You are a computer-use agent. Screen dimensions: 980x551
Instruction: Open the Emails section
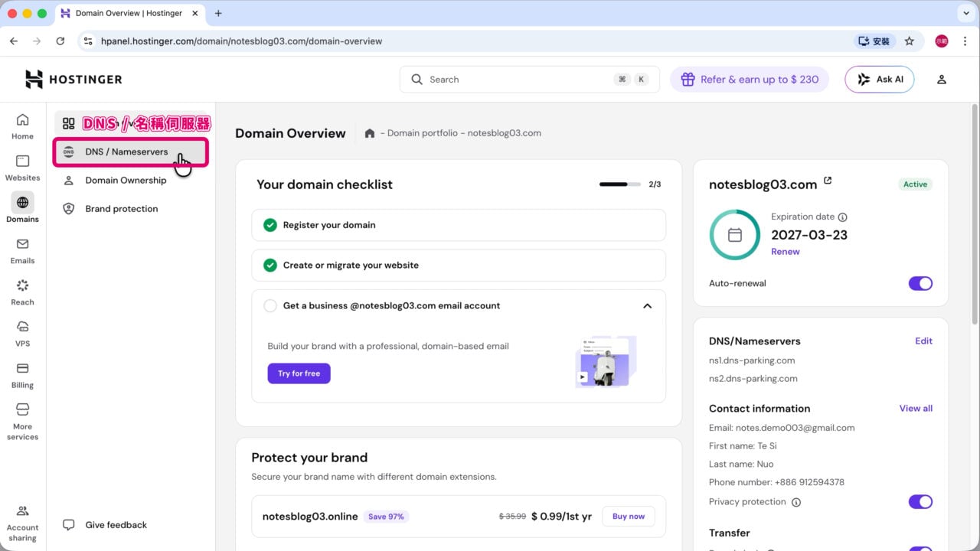(22, 251)
